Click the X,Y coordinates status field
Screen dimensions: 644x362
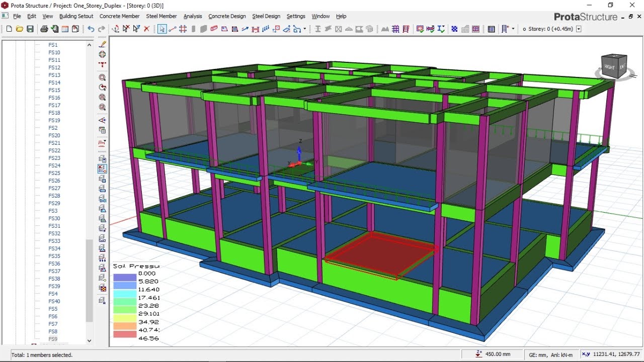pyautogui.click(x=611, y=354)
